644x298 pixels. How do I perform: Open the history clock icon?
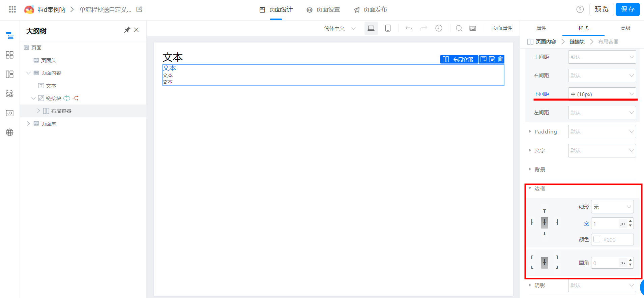(x=439, y=28)
